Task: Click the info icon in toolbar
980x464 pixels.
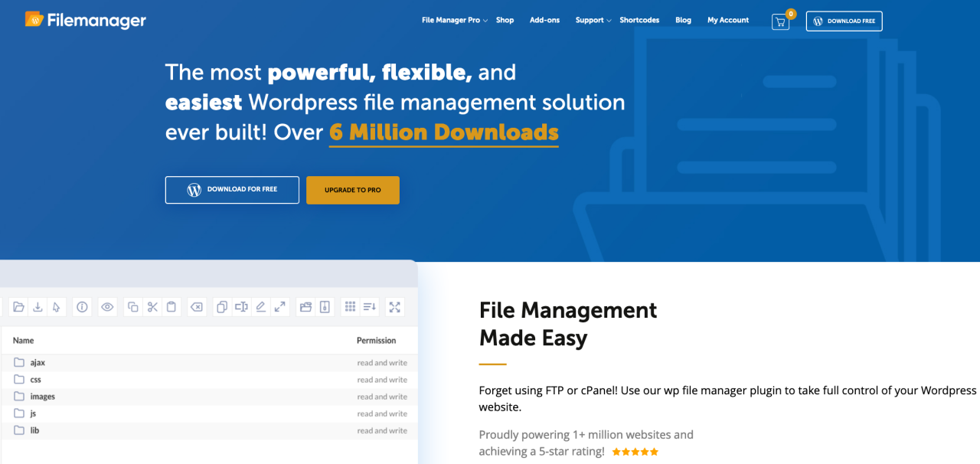Action: [x=82, y=307]
